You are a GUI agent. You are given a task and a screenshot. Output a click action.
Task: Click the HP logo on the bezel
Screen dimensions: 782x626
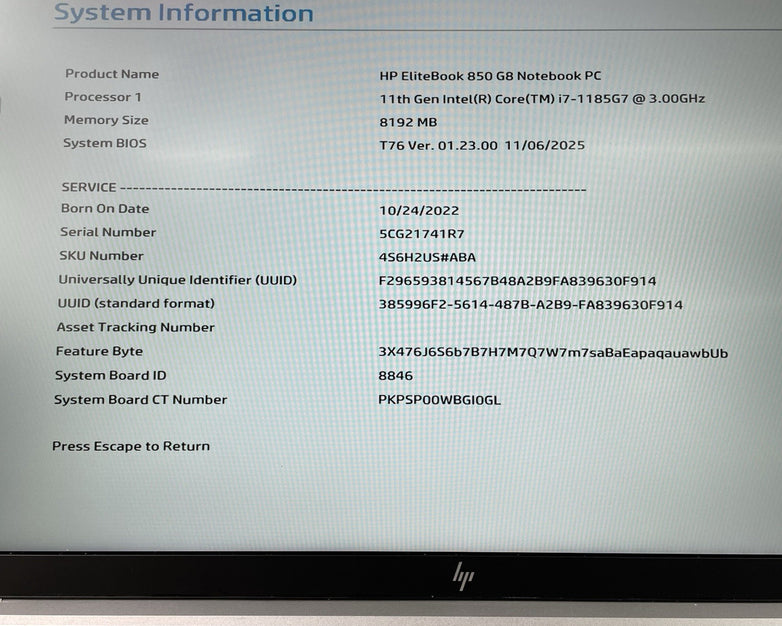pyautogui.click(x=463, y=576)
